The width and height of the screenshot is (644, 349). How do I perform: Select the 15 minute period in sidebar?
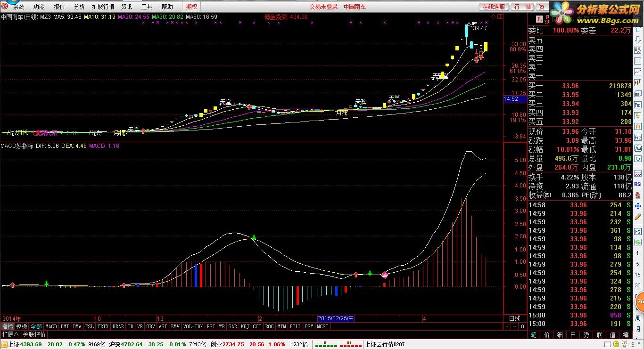click(638, 274)
